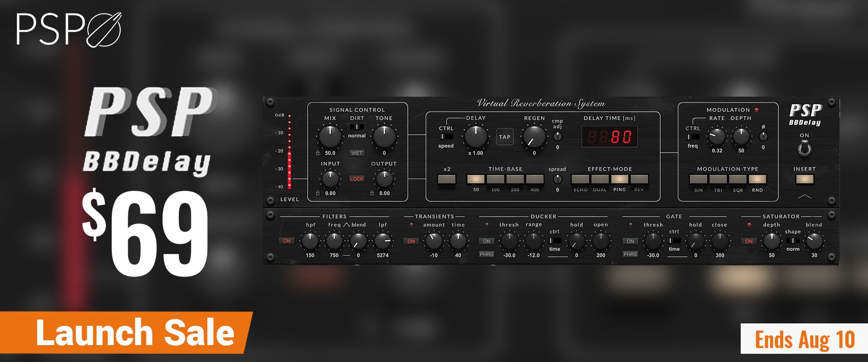Select the 100 time-base button
Viewport: 868px width, 362px height.
coord(495,180)
